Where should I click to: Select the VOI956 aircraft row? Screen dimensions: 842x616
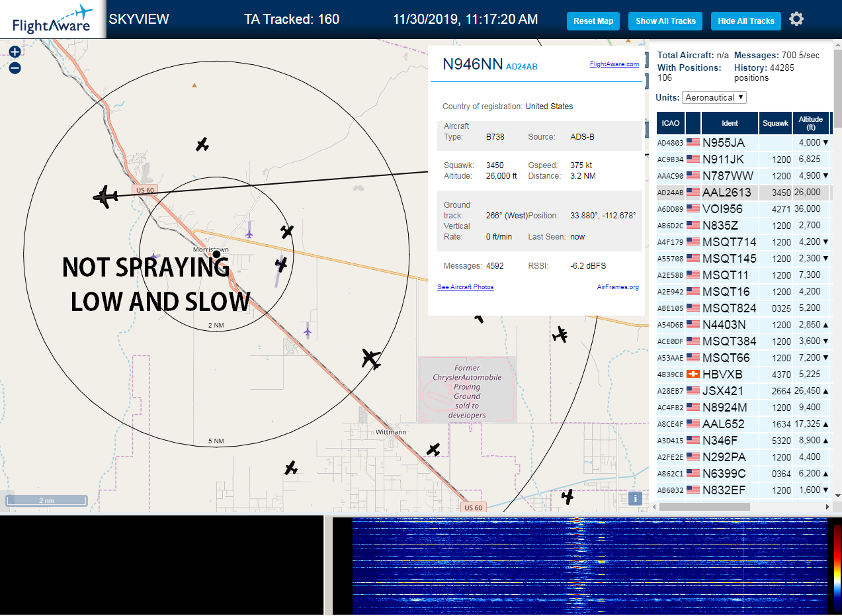click(743, 209)
